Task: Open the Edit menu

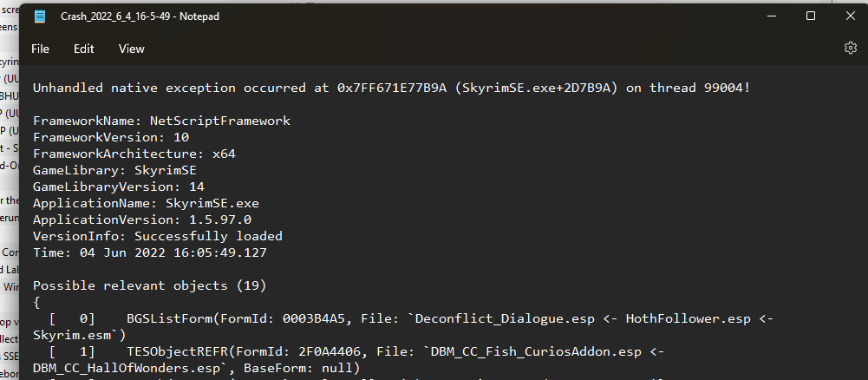Action: [83, 49]
